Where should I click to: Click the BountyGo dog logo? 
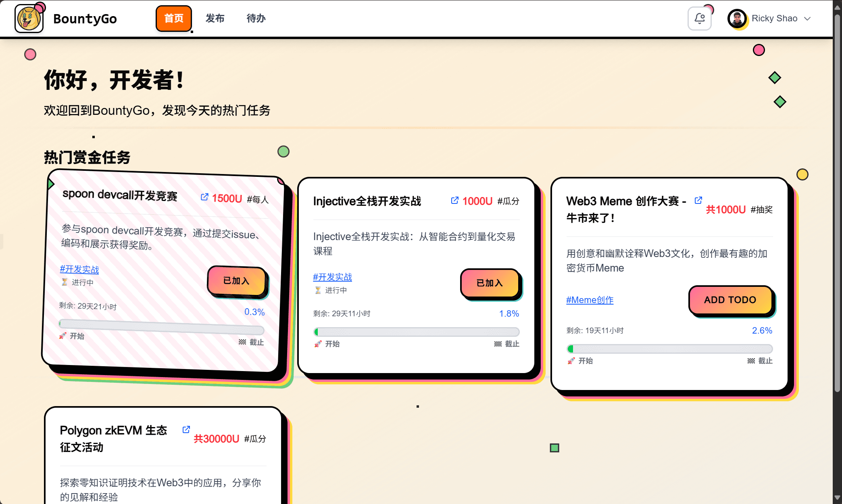pyautogui.click(x=29, y=19)
